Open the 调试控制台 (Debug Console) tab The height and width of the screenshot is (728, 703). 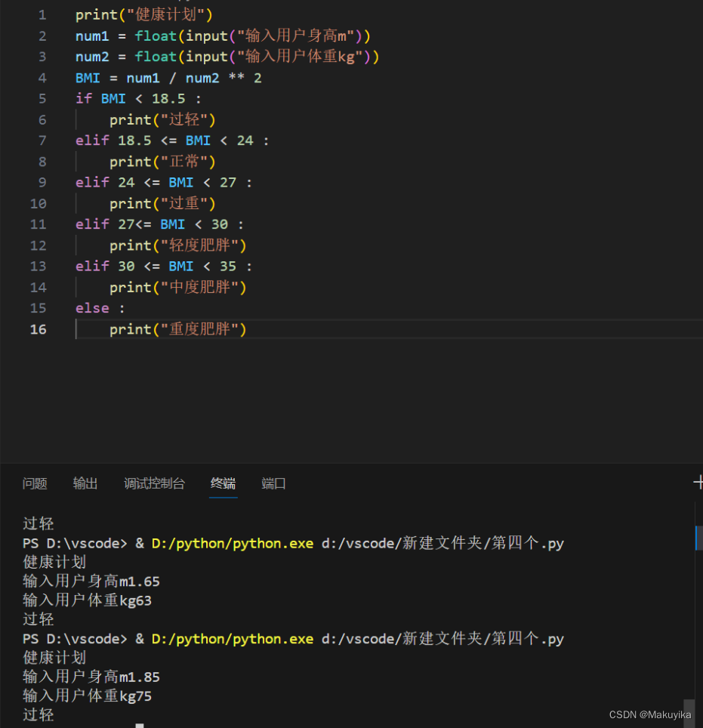pos(154,484)
